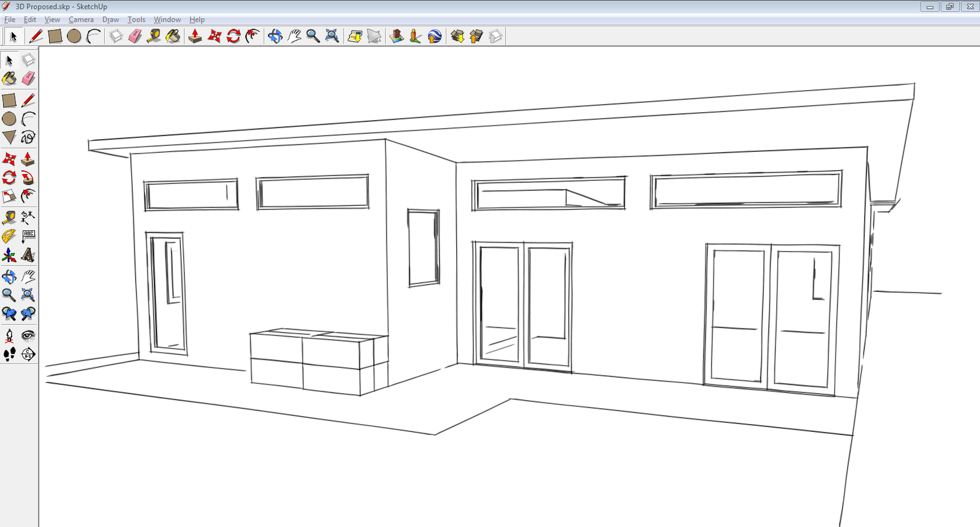The width and height of the screenshot is (980, 527).
Task: Choose the Paint Bucket in the top toolbar
Action: [173, 36]
